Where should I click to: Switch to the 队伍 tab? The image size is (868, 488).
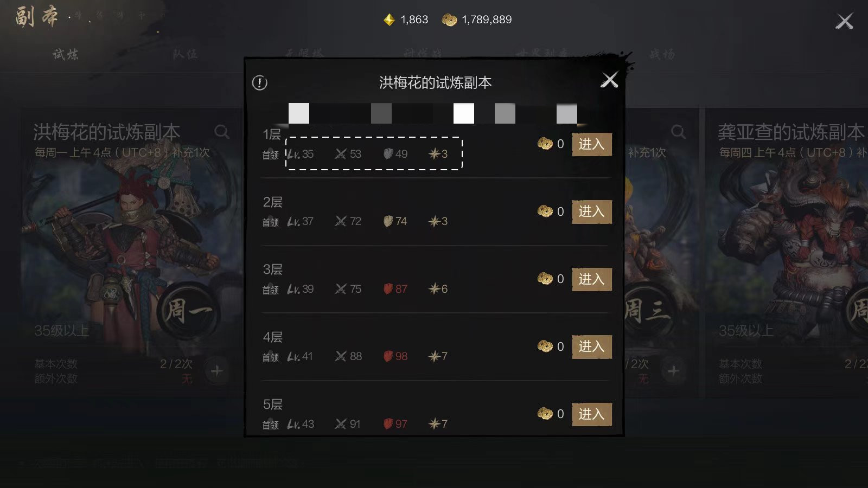point(185,54)
